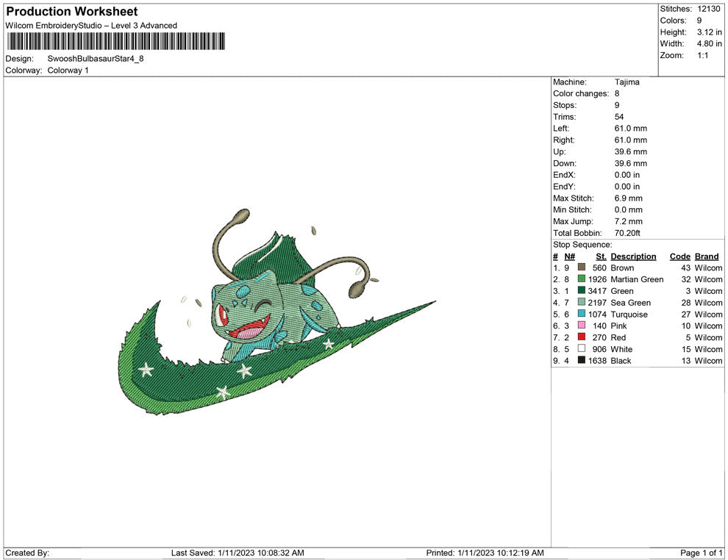Viewport: 728px width, 560px height.
Task: Click the 'Code' column header
Action: point(679,256)
